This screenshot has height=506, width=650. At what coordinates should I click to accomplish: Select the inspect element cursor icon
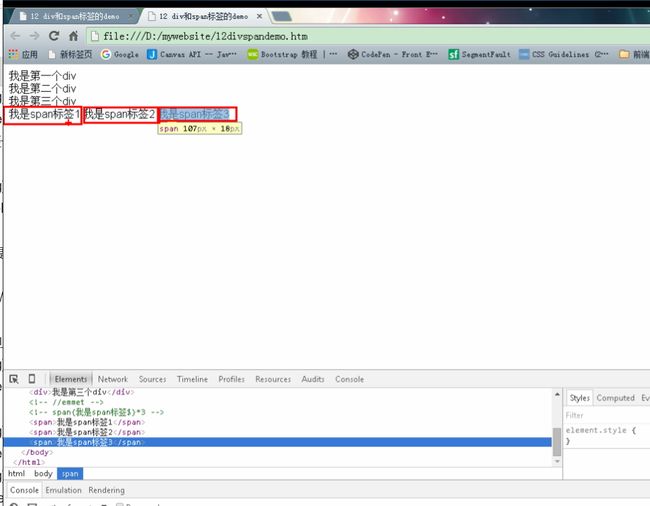click(14, 379)
